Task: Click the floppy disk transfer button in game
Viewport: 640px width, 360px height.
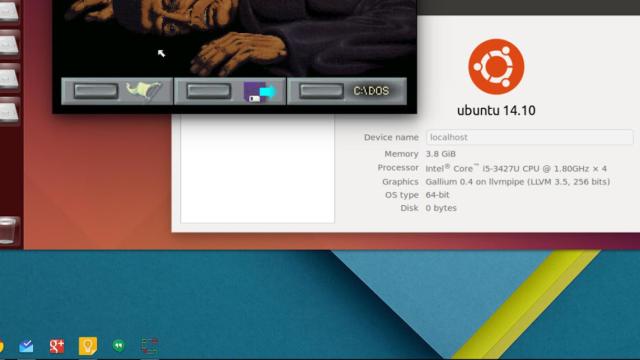Action: pos(230,91)
